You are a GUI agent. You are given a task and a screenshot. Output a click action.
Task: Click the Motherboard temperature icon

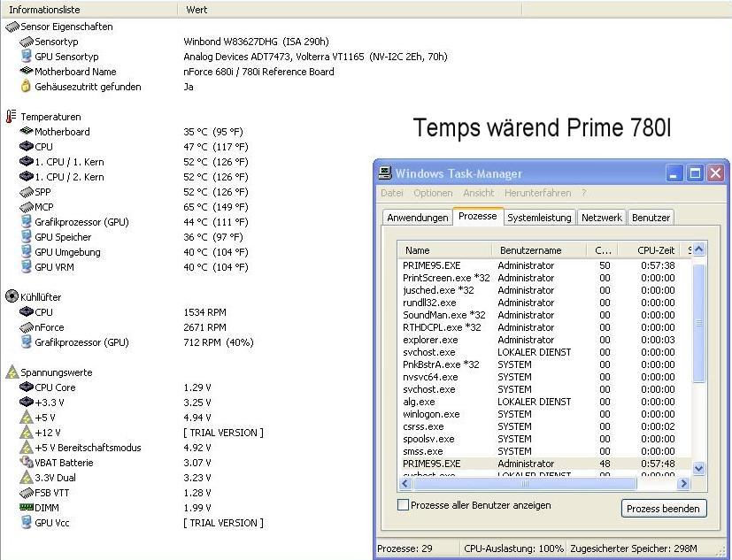(x=27, y=131)
